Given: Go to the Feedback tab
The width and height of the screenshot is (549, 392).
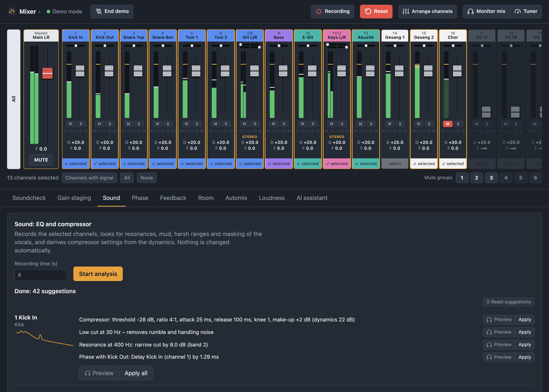Looking at the screenshot, I should coord(173,198).
